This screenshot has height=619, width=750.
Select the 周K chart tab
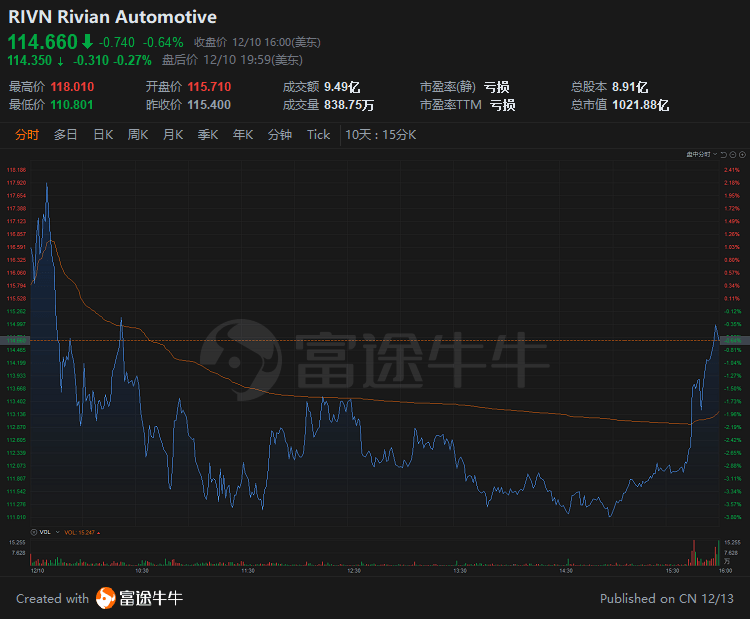click(x=138, y=135)
